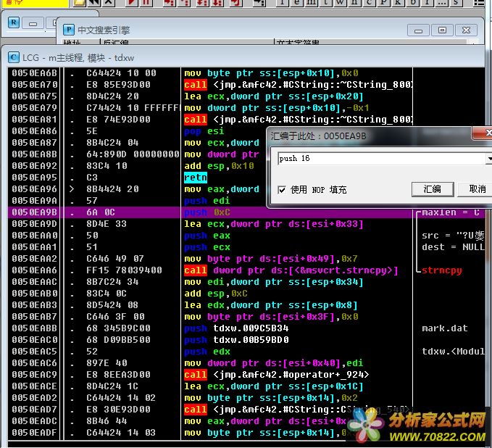Select 'lea ecx,[esi+0x33]' at 0050EA9D
Viewport: 492px width, 448px height.
point(274,224)
